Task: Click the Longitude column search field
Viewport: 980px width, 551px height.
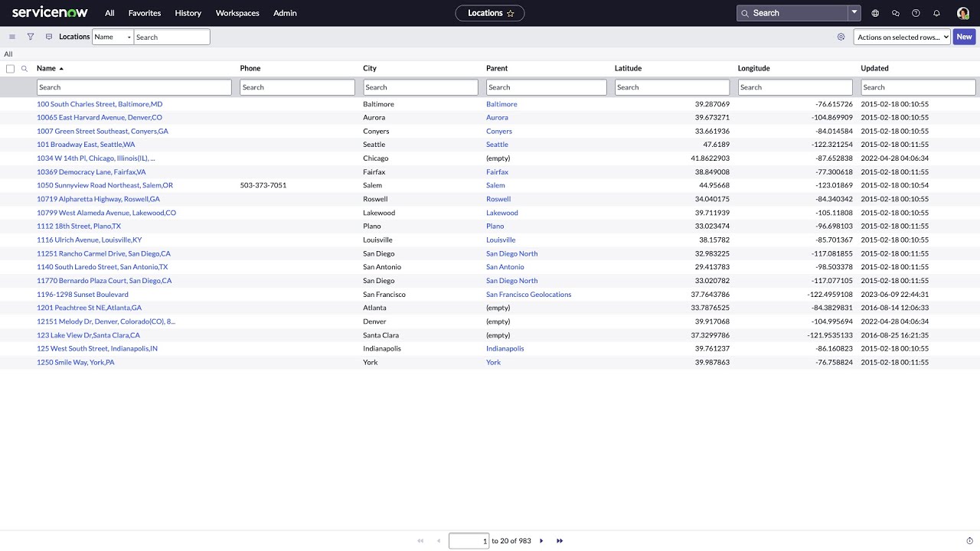Action: 795,87
